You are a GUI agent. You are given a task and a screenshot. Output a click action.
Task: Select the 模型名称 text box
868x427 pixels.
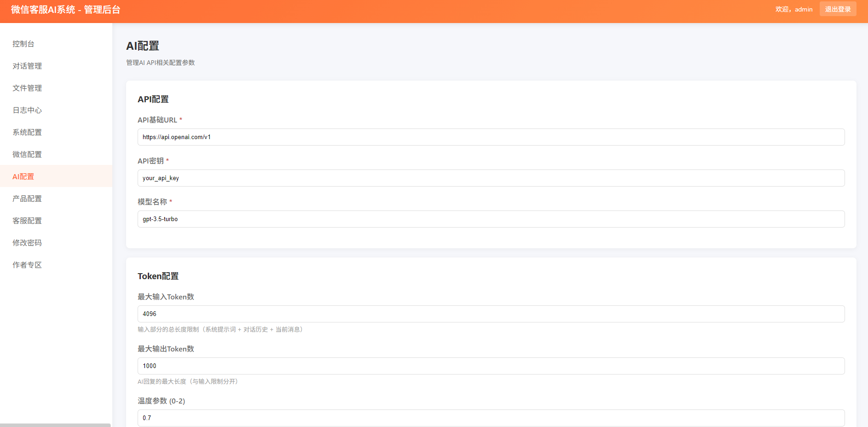(491, 219)
